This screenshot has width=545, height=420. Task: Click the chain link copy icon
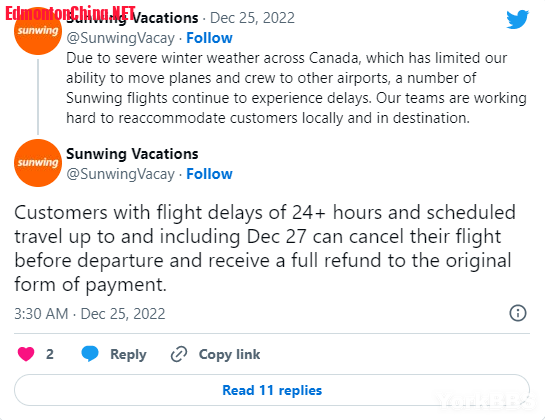tap(179, 354)
